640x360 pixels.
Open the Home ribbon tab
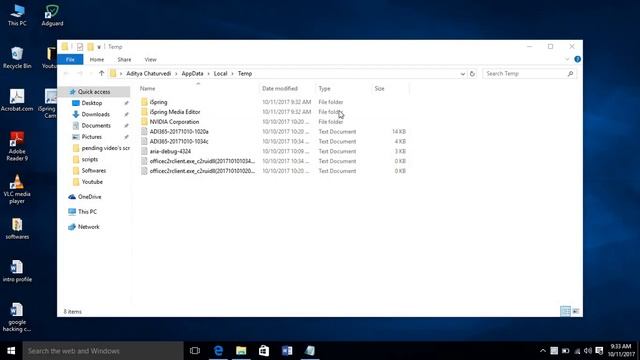coord(97,60)
